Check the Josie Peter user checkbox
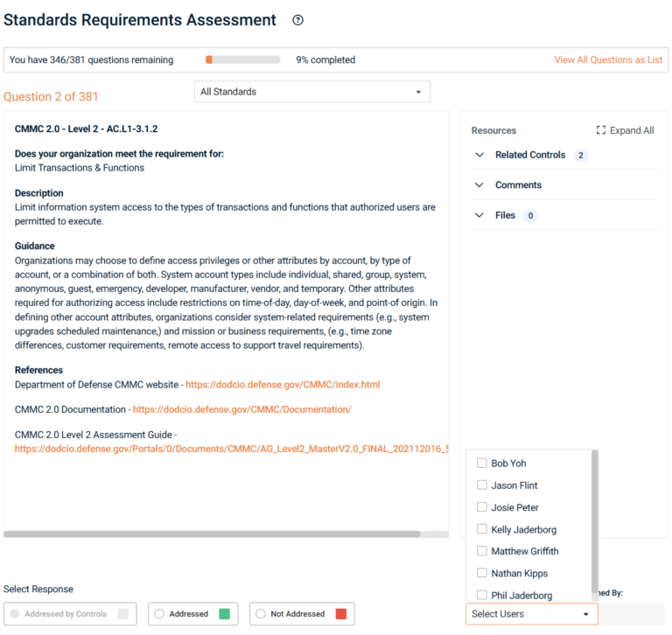672x635 pixels. 482,507
